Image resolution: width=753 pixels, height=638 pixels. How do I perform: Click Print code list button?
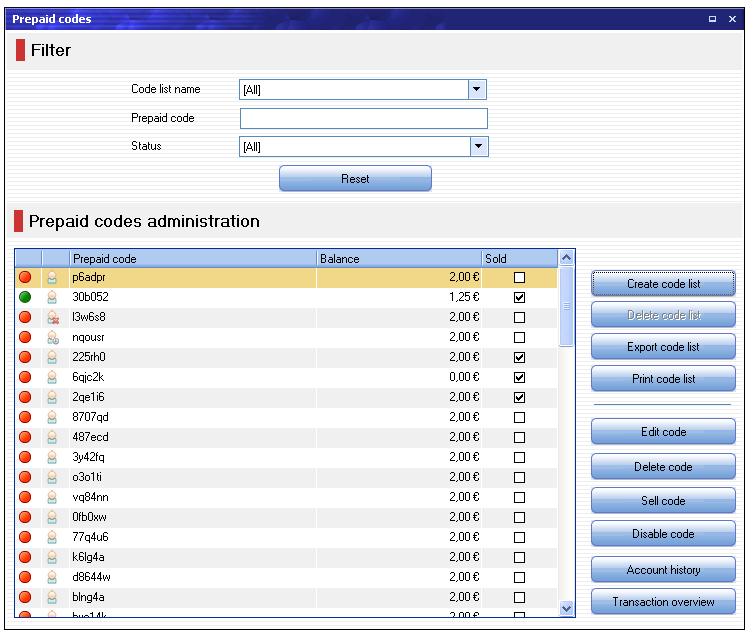tap(663, 379)
